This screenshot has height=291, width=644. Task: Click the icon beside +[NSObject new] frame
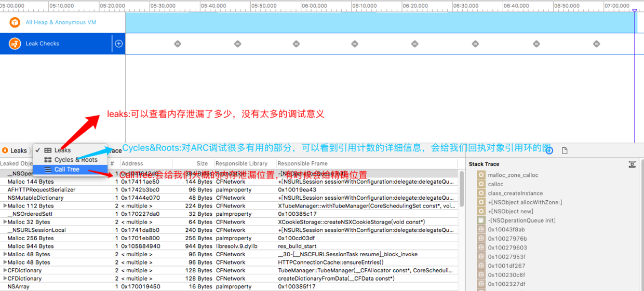point(481,211)
